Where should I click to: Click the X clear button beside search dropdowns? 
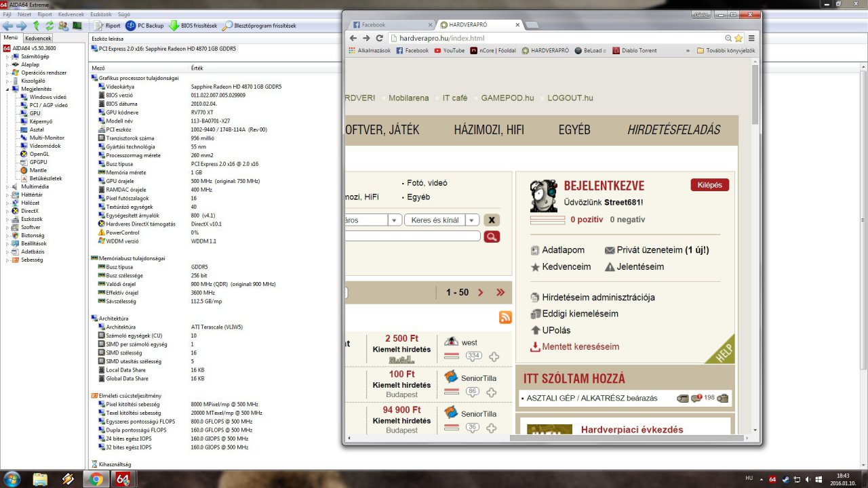click(492, 220)
